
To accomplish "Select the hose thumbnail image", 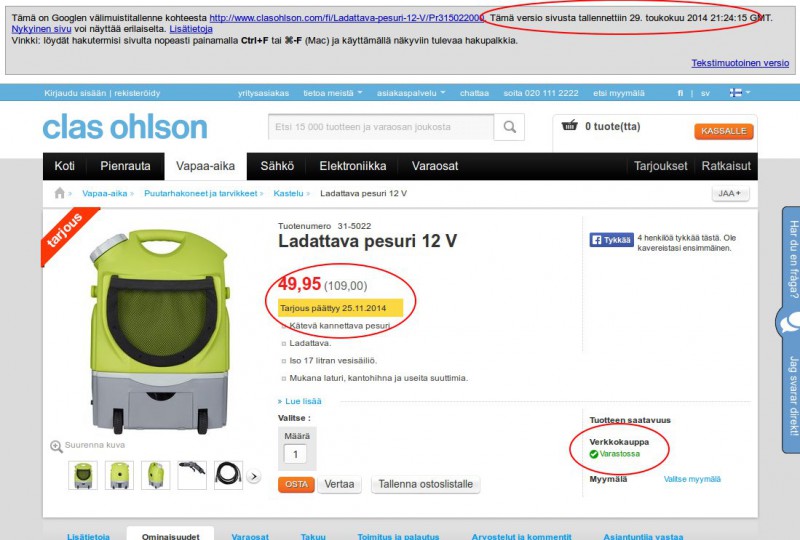I will click(x=228, y=475).
